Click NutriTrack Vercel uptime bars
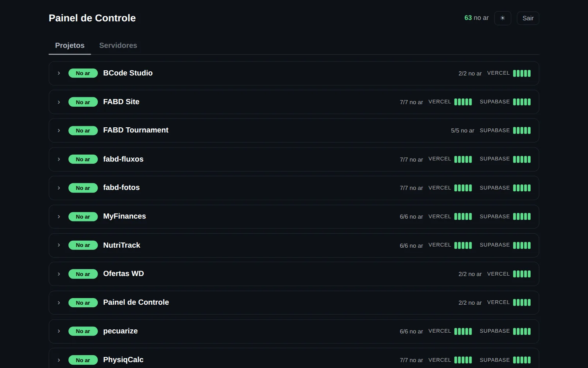 [x=463, y=245]
